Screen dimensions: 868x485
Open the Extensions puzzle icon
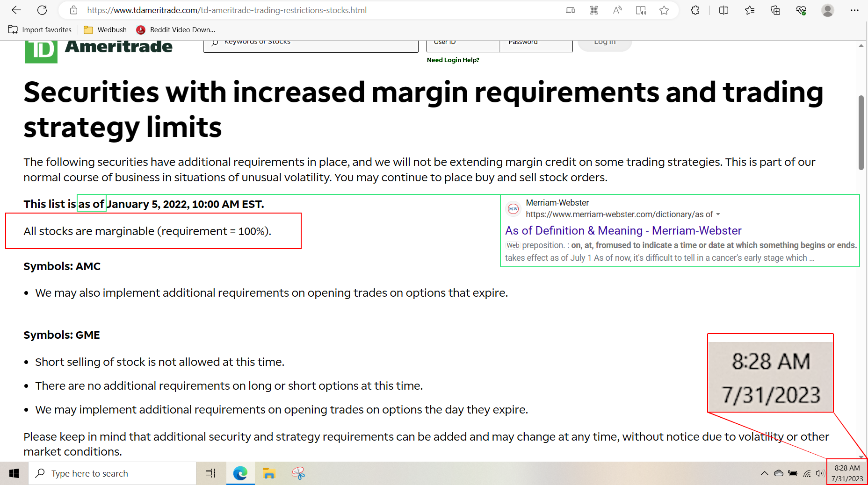[695, 10]
